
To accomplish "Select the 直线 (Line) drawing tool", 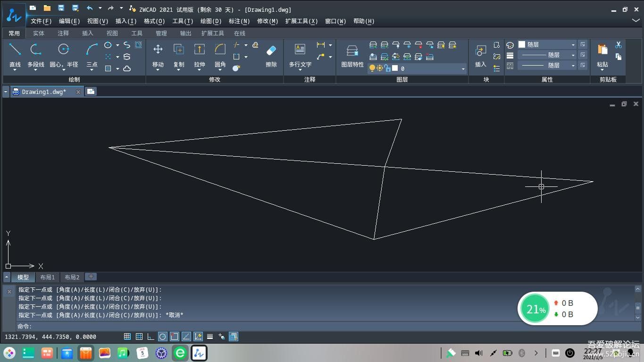I will [15, 50].
